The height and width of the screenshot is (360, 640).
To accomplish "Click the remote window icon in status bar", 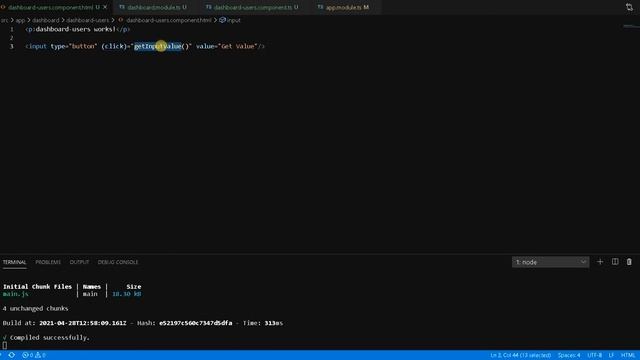I will [x=11, y=355].
